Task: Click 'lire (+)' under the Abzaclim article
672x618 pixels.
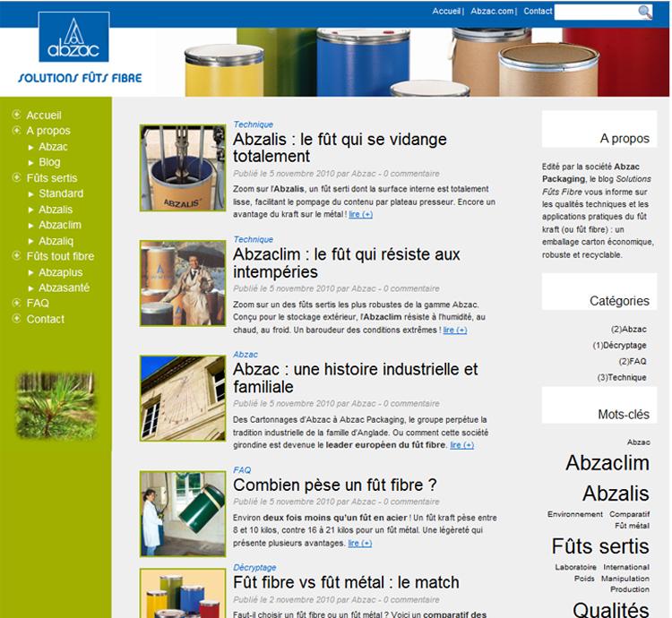Action: 455,330
